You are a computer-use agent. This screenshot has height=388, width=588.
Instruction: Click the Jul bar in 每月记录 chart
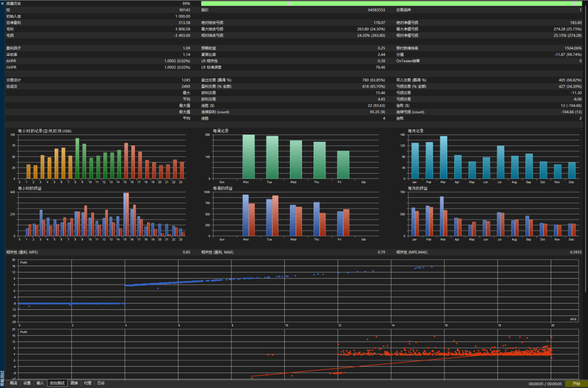tap(501, 162)
